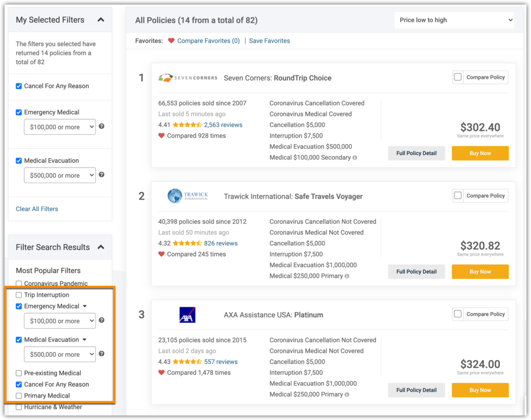Click heart icon beside Compared 1,478 times
The height and width of the screenshot is (420, 531).
(162, 373)
